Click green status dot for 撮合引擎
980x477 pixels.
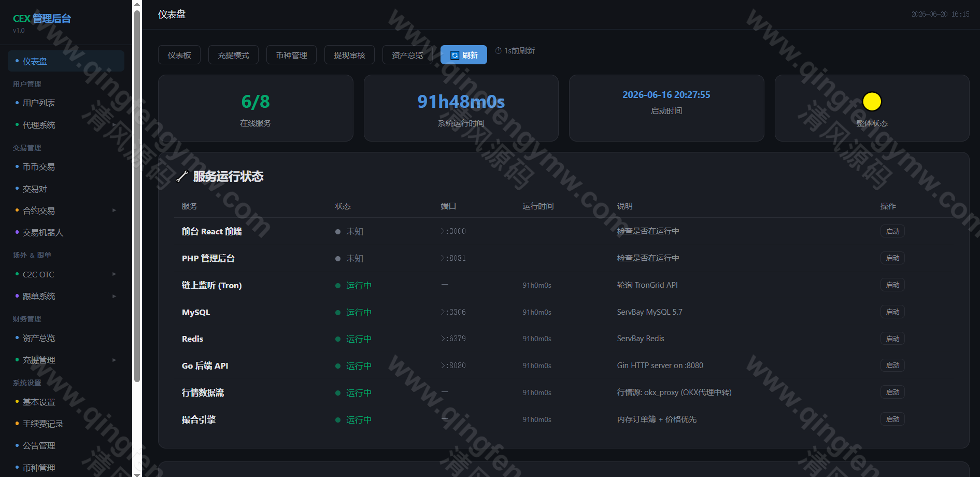point(338,420)
